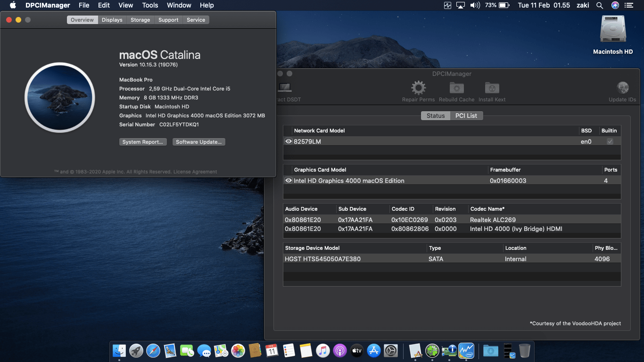Open Service tab in About window

click(196, 20)
